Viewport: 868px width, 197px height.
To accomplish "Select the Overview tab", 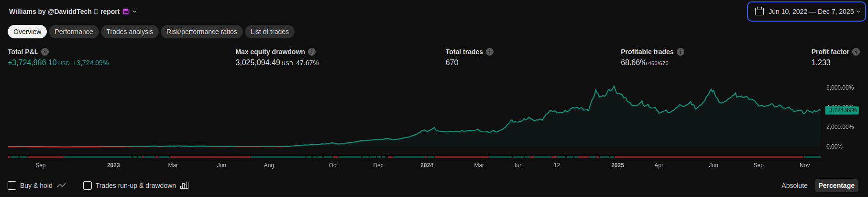I will click(27, 32).
